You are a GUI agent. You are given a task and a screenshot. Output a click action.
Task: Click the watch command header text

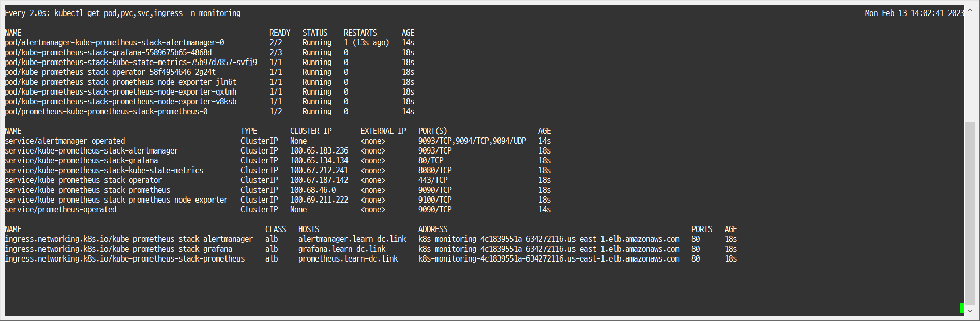(x=123, y=13)
